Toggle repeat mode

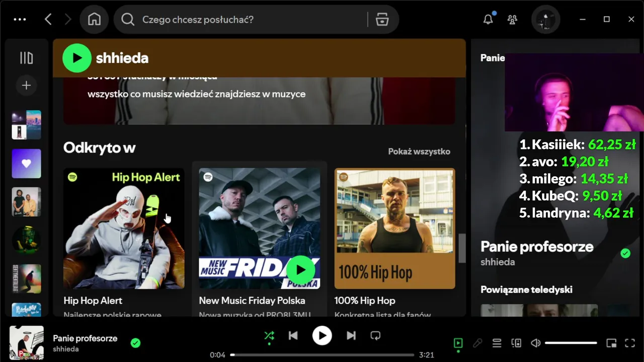pos(375,335)
